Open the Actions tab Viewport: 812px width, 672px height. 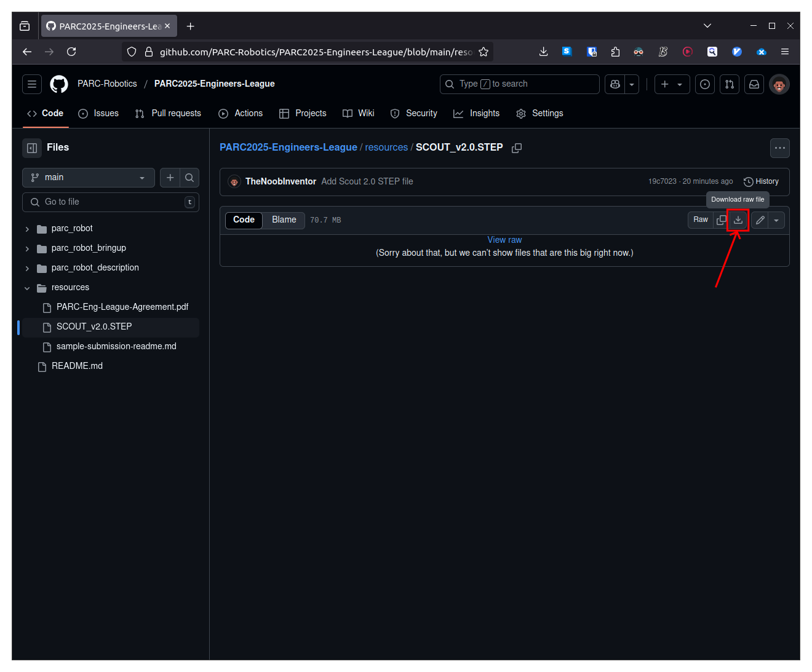[x=241, y=113]
